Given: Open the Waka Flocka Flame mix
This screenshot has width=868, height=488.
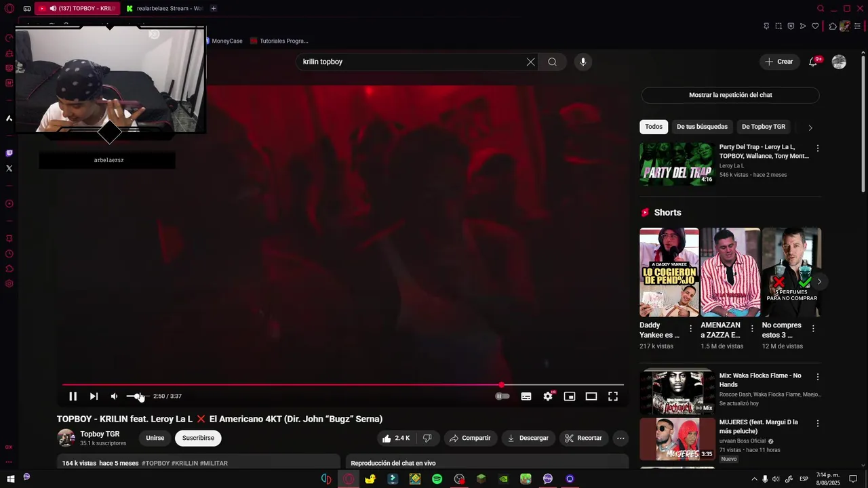Looking at the screenshot, I should pyautogui.click(x=677, y=392).
